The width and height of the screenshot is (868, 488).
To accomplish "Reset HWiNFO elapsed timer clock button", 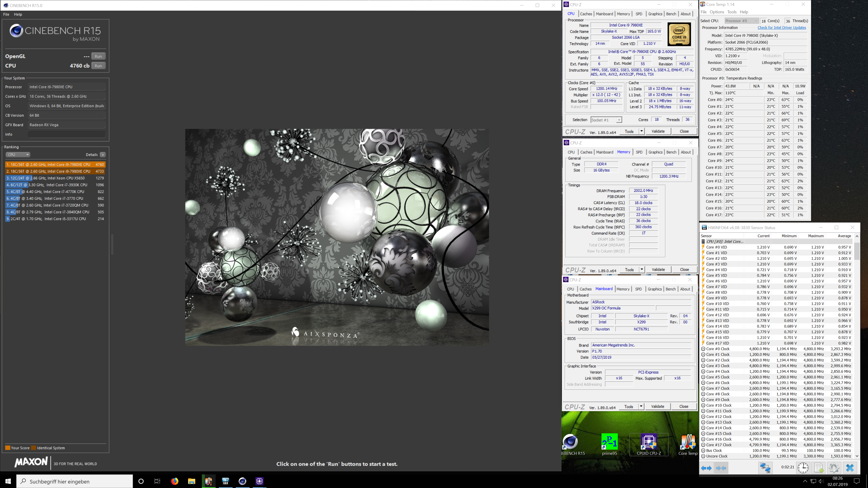I will (803, 468).
